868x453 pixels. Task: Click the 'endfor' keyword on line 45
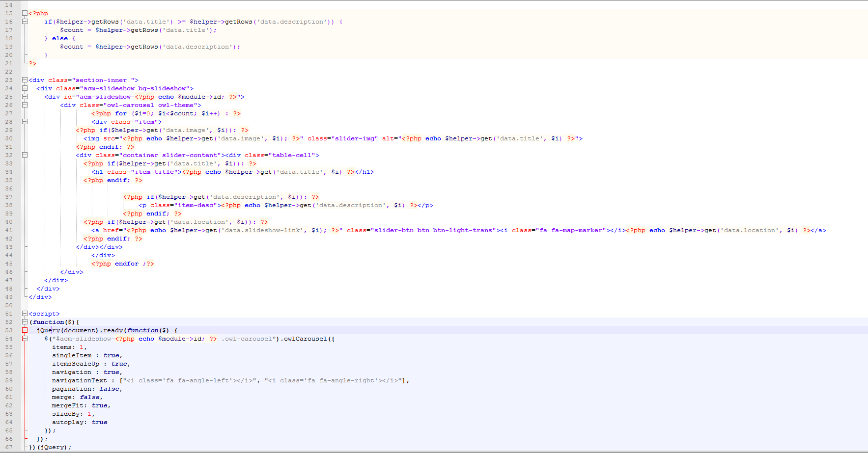[127, 264]
